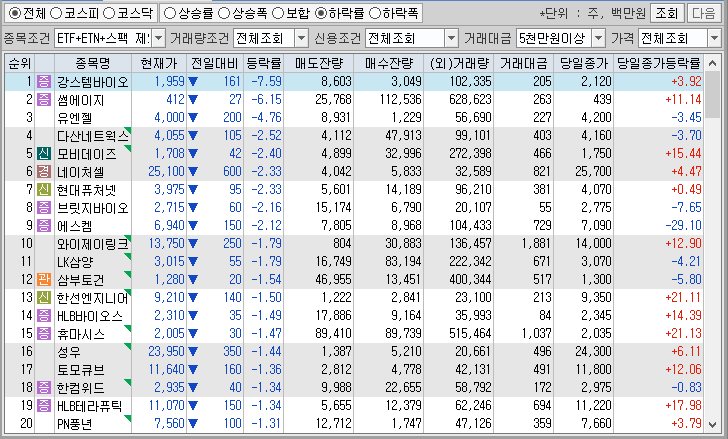Viewport: 728px width, 439px height.
Task: Click 썸에이지 buy balance 112,536
Action: 400,100
